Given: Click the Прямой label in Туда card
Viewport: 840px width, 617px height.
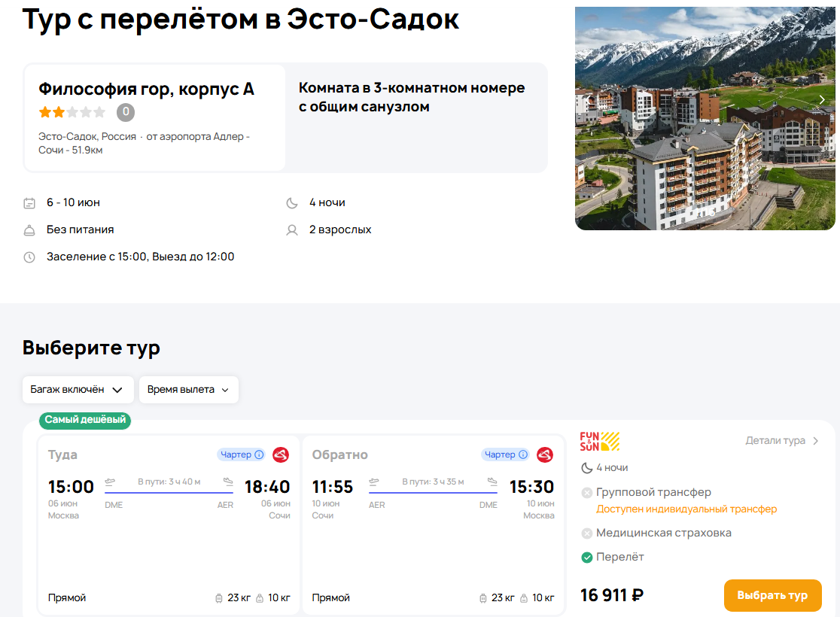Looking at the screenshot, I should pos(67,597).
